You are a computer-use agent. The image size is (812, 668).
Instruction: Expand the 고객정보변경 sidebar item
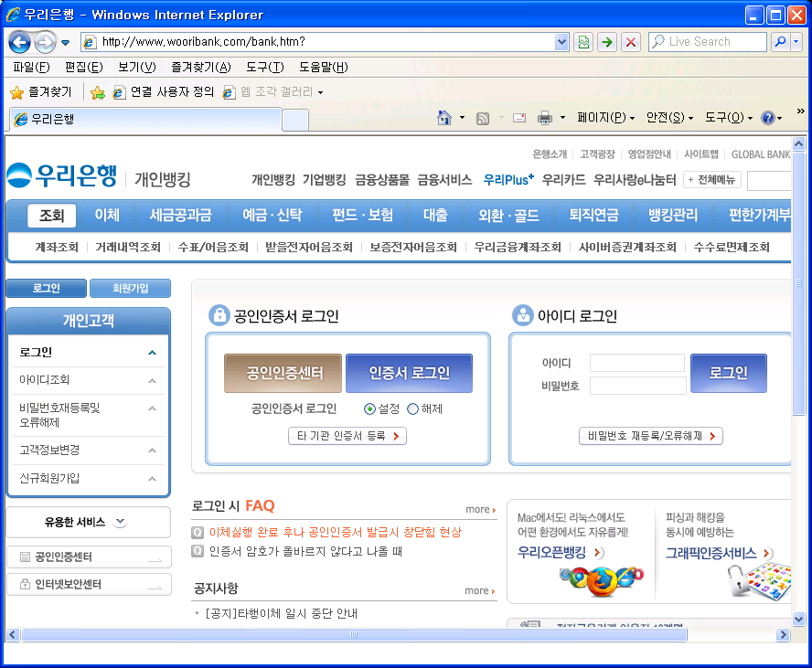click(x=152, y=451)
